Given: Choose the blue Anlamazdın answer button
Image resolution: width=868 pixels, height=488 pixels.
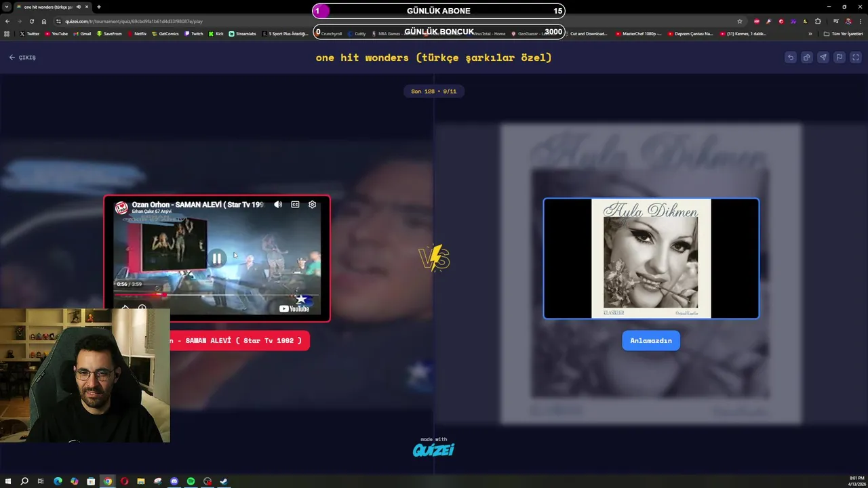Looking at the screenshot, I should [651, 341].
